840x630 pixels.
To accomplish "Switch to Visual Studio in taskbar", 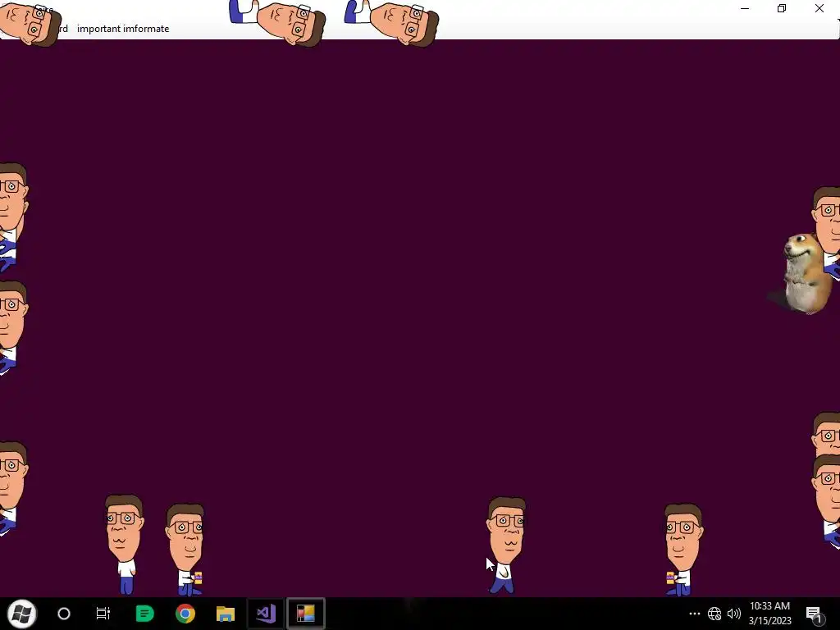I will (x=266, y=614).
